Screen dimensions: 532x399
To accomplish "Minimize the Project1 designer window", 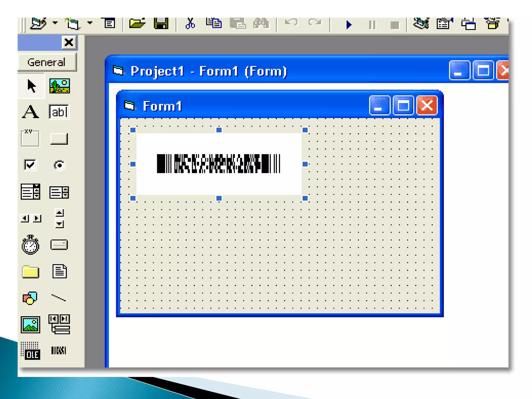I will 459,70.
